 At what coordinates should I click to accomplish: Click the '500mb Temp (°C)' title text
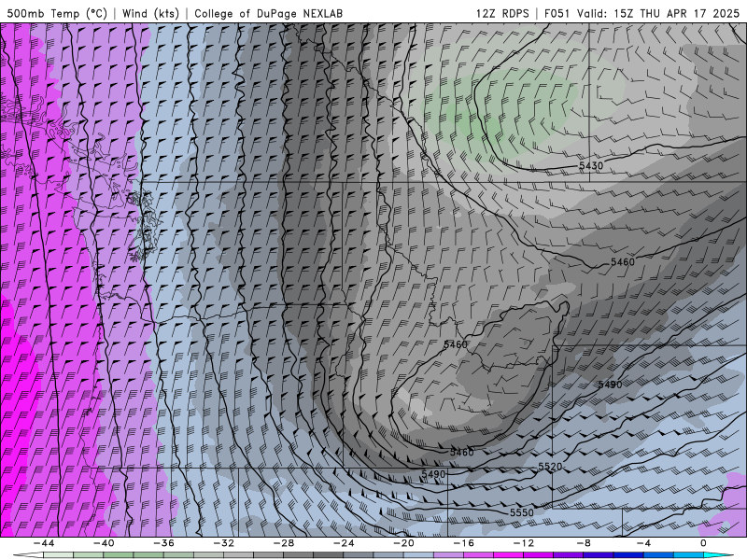(57, 13)
